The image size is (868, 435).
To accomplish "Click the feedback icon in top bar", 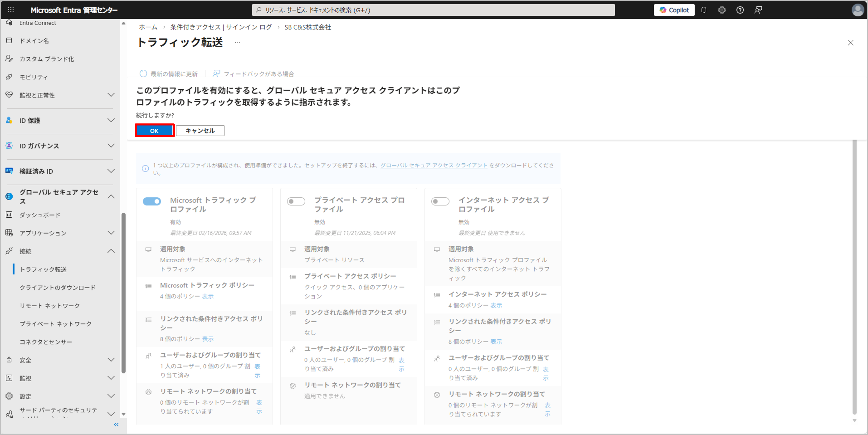I will coord(758,10).
